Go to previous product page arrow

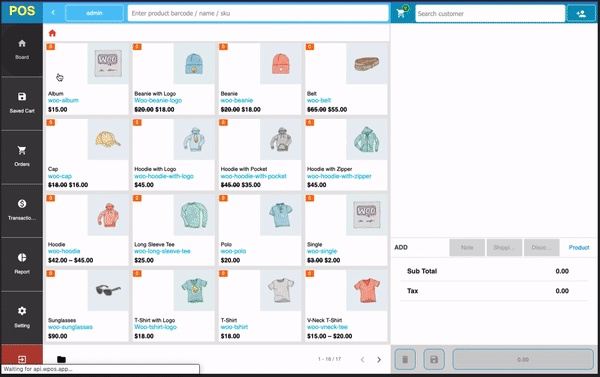(362, 359)
